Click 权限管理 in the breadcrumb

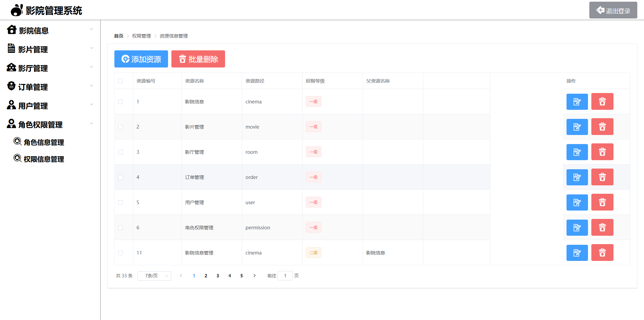point(141,36)
